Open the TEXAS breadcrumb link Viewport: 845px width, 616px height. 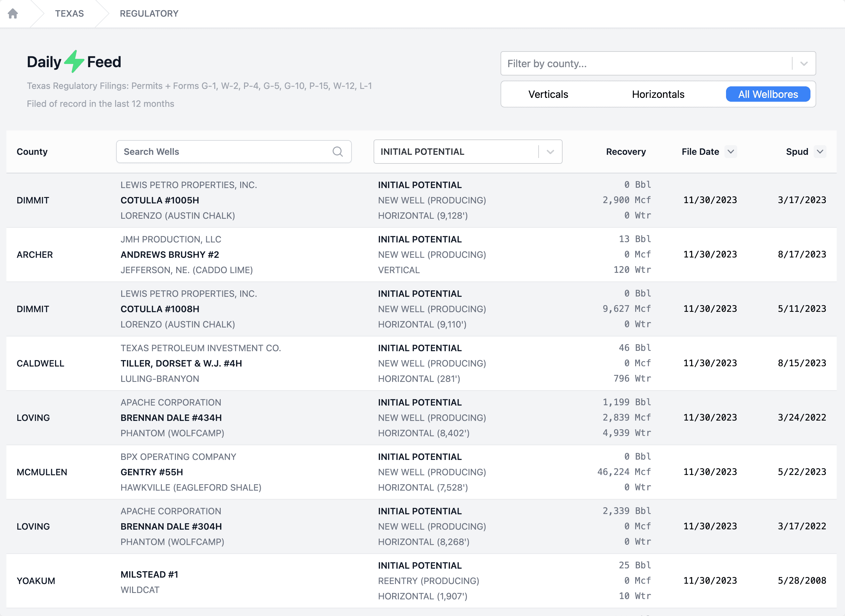coord(69,13)
